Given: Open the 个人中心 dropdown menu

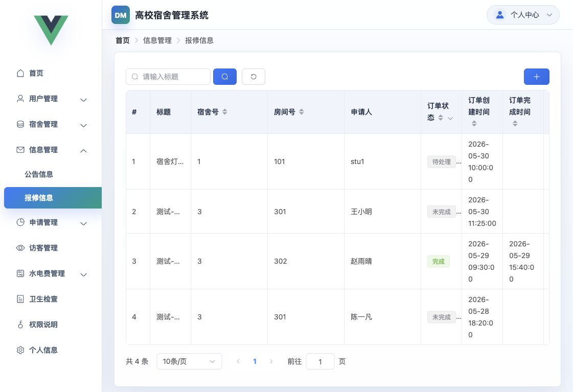Looking at the screenshot, I should click(x=523, y=15).
